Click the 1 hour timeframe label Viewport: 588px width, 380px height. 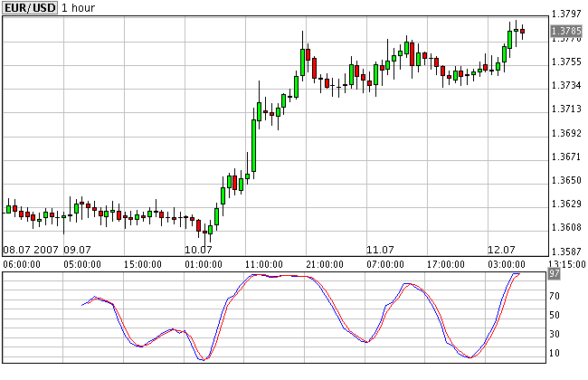click(x=78, y=8)
